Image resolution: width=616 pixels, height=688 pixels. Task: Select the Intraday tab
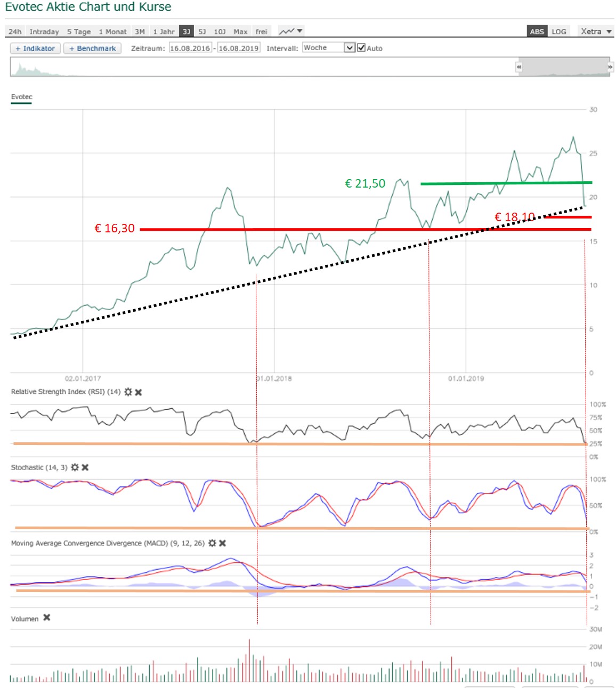click(44, 31)
